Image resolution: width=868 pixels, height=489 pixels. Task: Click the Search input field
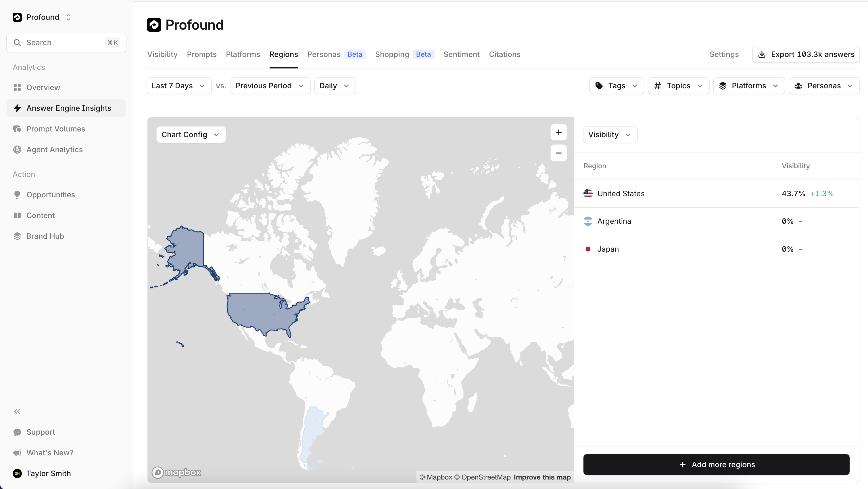(x=66, y=43)
